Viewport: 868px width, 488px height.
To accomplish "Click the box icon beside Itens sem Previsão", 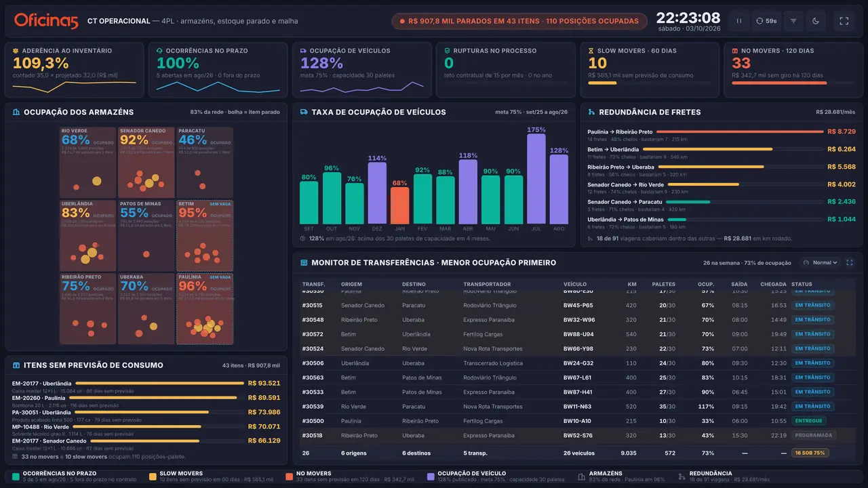I will tap(16, 365).
